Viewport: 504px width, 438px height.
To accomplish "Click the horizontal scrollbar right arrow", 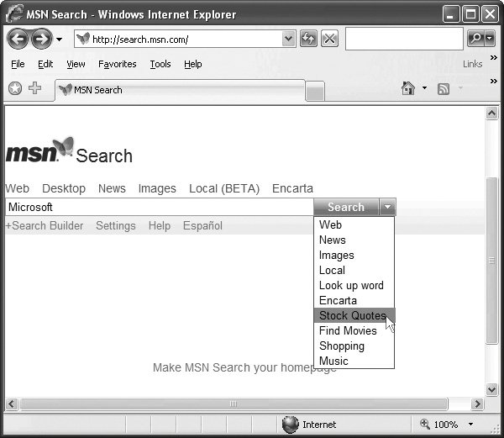I will click(478, 404).
